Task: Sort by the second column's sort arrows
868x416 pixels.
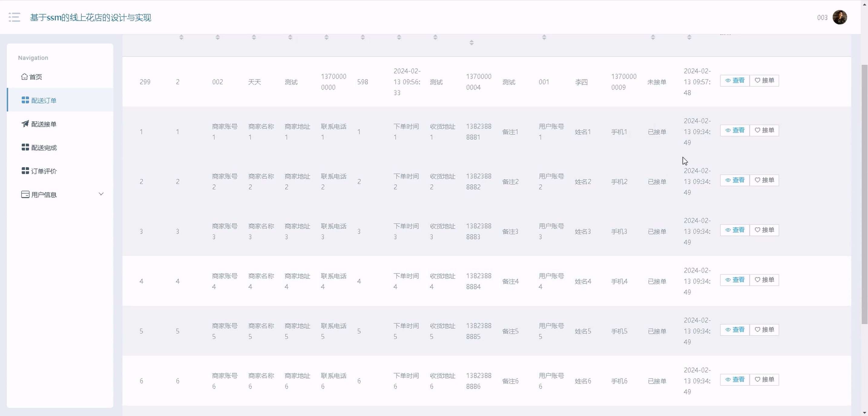Action: tap(181, 37)
